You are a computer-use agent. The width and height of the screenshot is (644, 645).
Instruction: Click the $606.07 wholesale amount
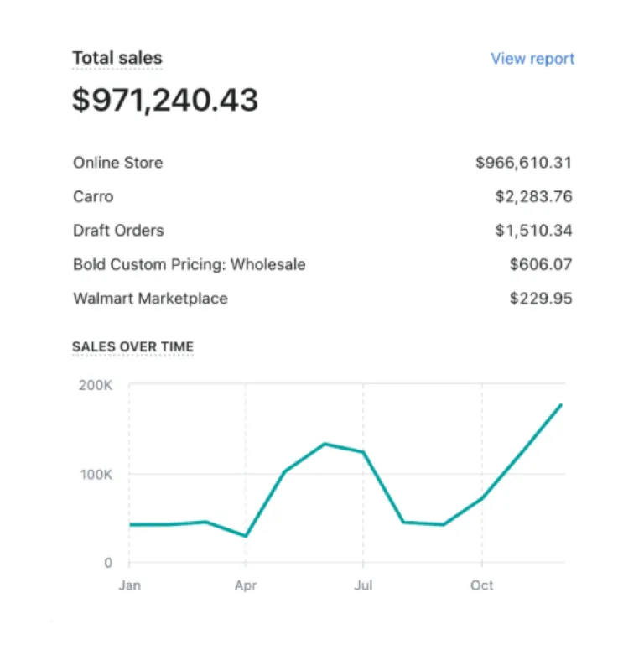(x=541, y=265)
